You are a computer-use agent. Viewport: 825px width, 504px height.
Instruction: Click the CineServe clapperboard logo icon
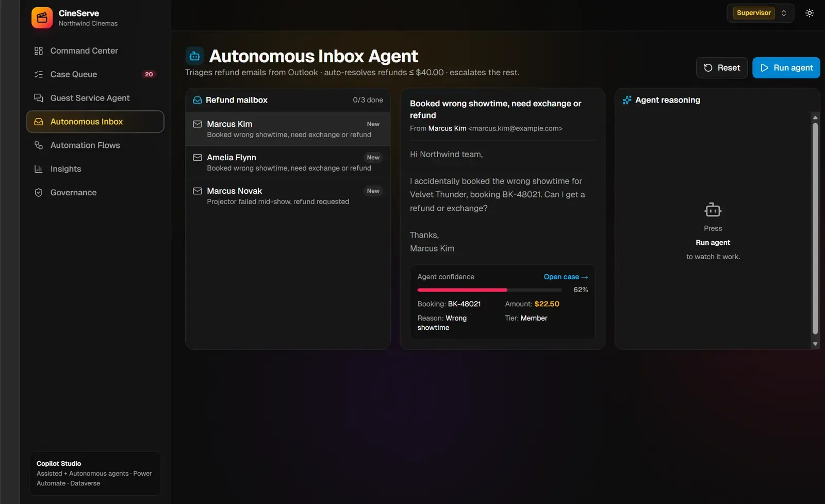coord(42,18)
